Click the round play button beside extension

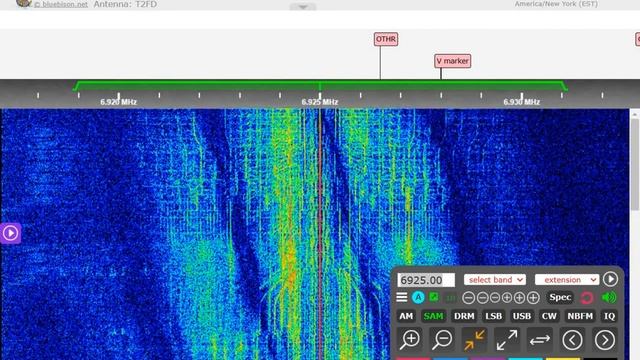click(610, 279)
